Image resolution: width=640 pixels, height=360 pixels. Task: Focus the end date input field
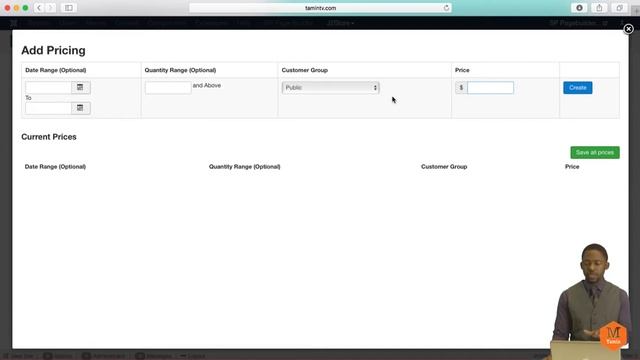48,108
